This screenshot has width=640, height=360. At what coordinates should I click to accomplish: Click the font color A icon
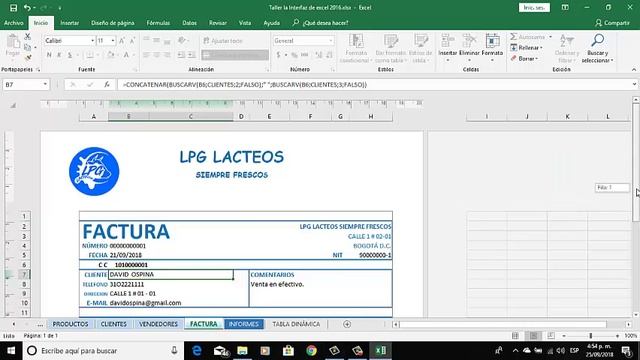[x=126, y=55]
